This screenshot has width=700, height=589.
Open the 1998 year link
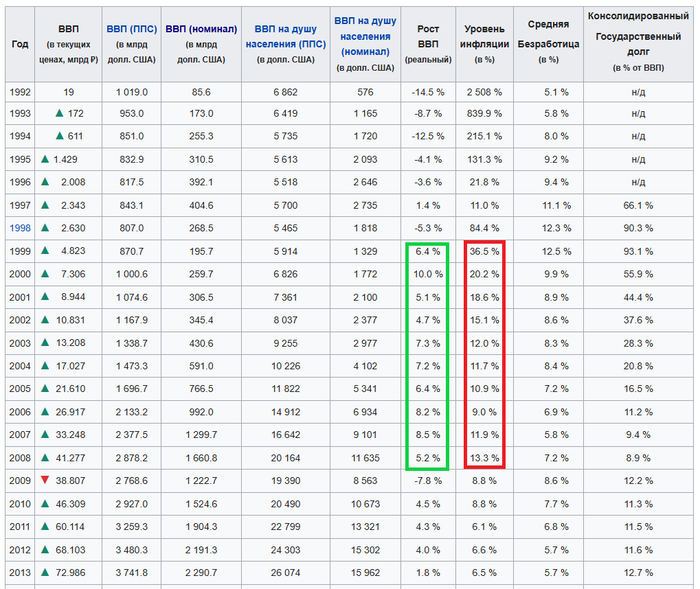pyautogui.click(x=20, y=228)
